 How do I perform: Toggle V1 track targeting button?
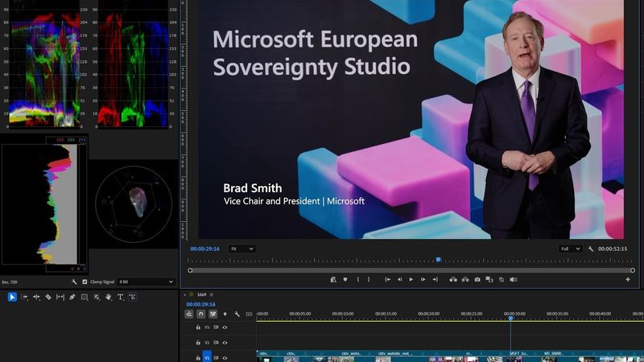click(x=207, y=356)
